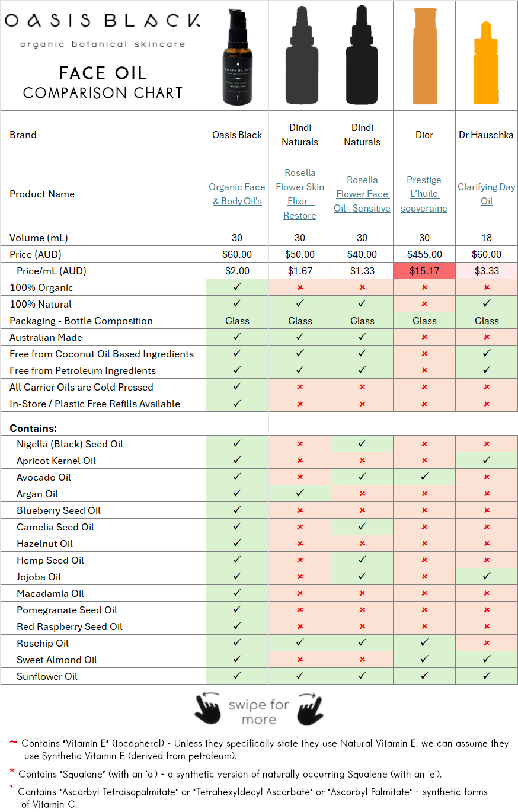Open the Prestige L'huile souveraine link
The image size is (518, 812).
coord(424,194)
